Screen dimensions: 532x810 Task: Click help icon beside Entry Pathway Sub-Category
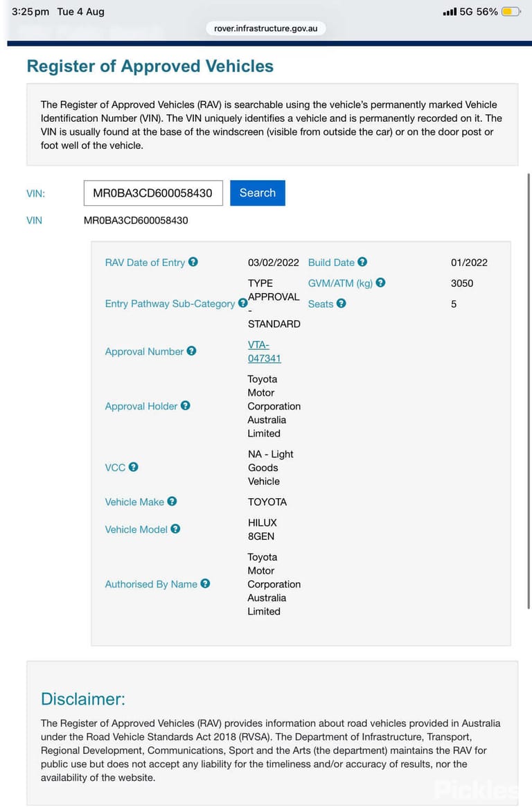(242, 303)
